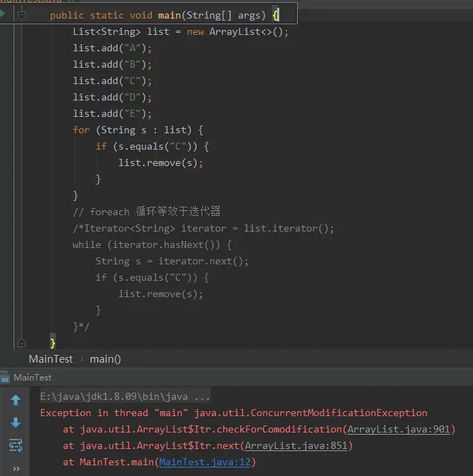Click the commented String s = iterator.next(); line
473x476 pixels.
(x=172, y=261)
